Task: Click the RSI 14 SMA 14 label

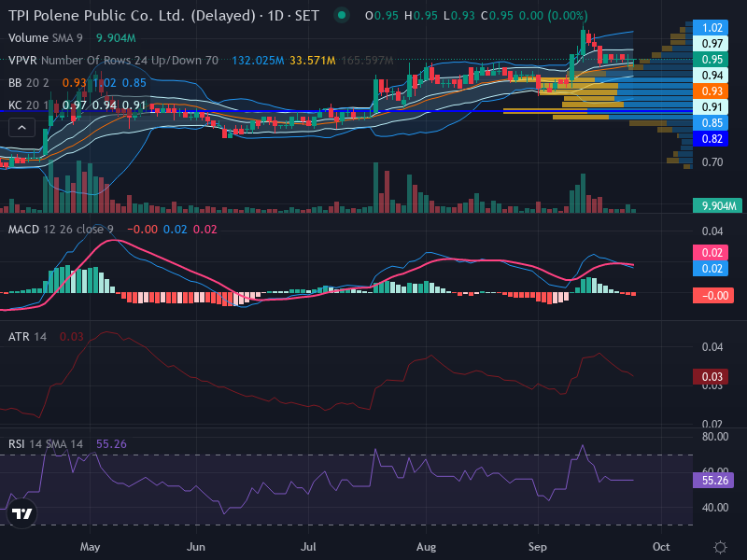Action: point(45,444)
